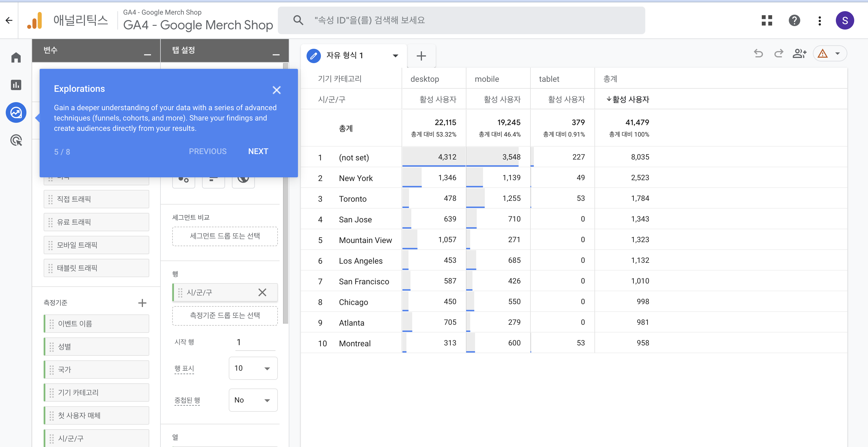Screen dimensions: 868x447
Task: Open the Advertising icon in left sidebar
Action: pos(16,140)
